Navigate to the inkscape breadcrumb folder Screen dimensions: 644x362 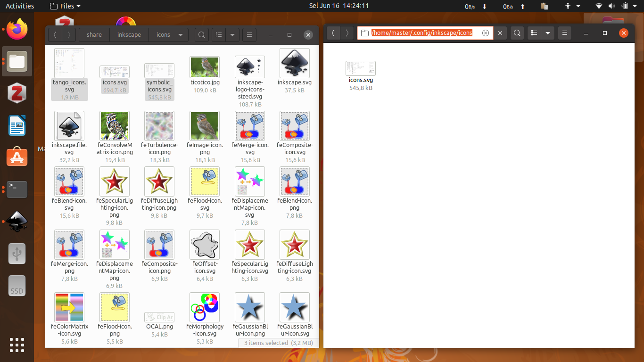pos(129,34)
